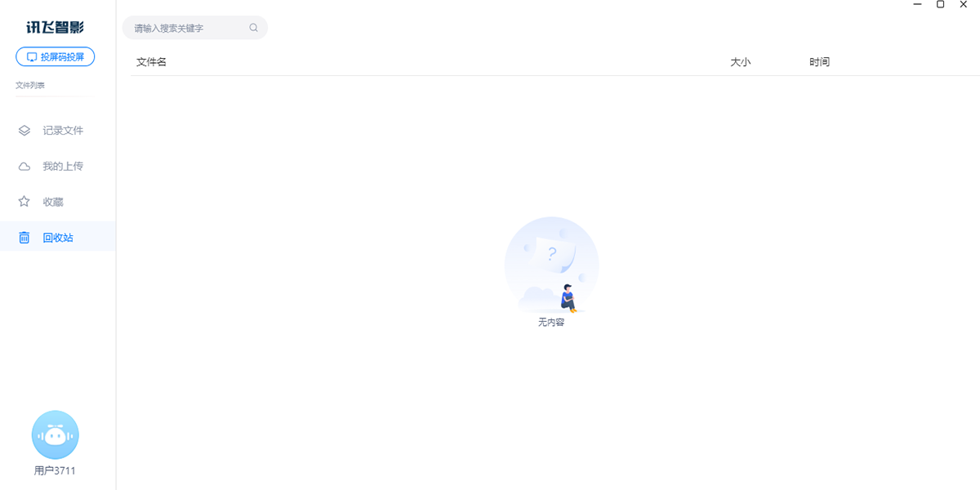Screen dimensions: 980x490
Task: Click the empty-state illustration with question mark
Action: 551,265
